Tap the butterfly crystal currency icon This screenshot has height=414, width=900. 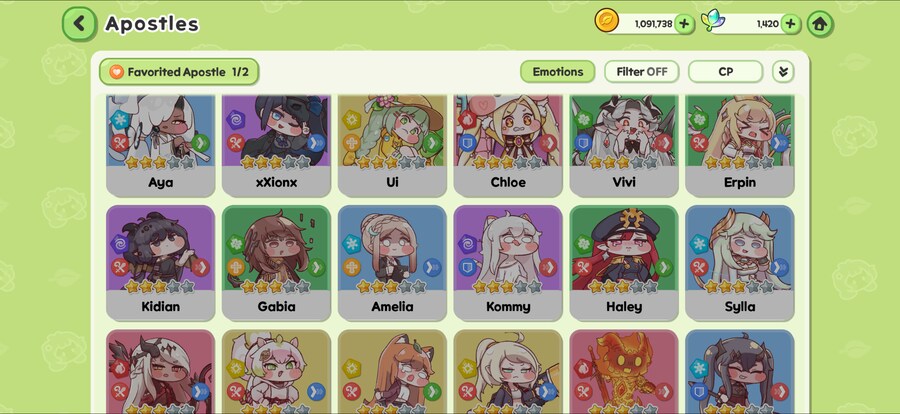[713, 21]
